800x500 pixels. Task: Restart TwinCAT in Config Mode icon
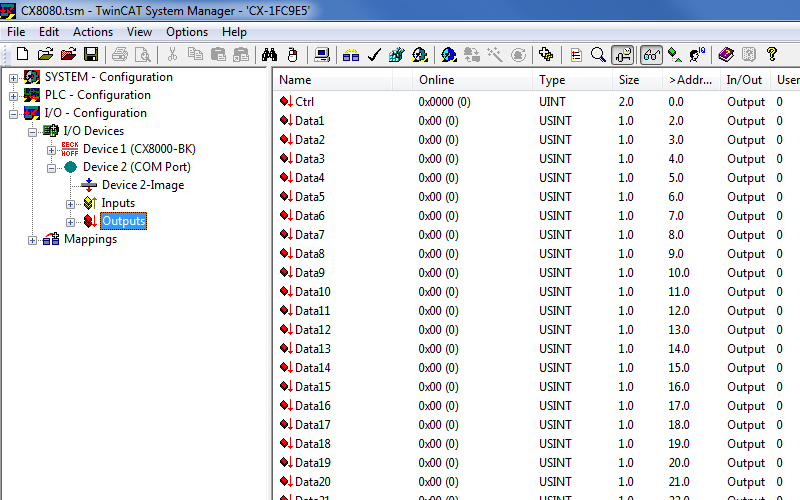pyautogui.click(x=449, y=54)
